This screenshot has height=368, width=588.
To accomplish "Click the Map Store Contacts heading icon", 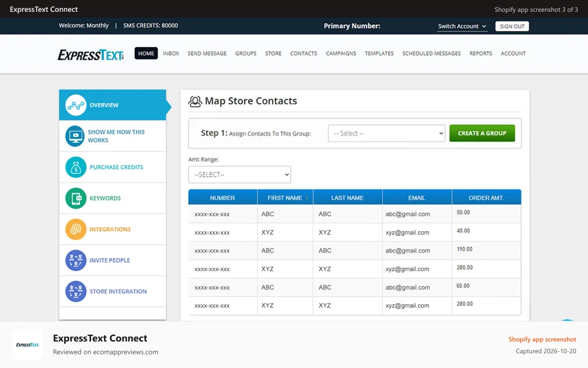I will coord(195,101).
